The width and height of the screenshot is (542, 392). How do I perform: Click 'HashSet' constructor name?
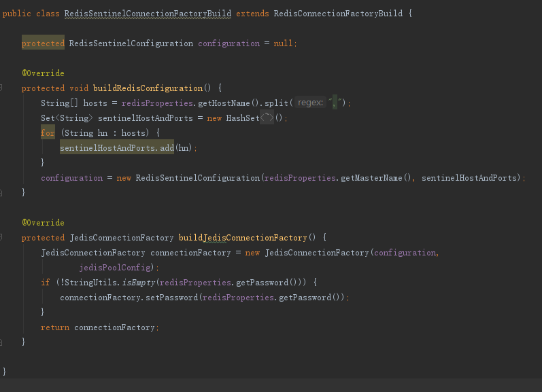pos(243,118)
